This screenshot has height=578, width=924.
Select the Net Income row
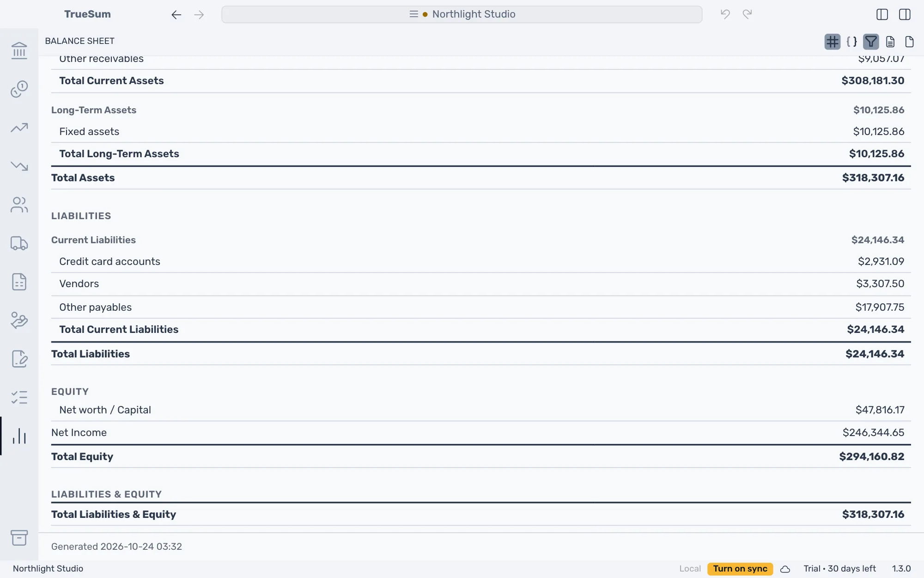(x=481, y=433)
